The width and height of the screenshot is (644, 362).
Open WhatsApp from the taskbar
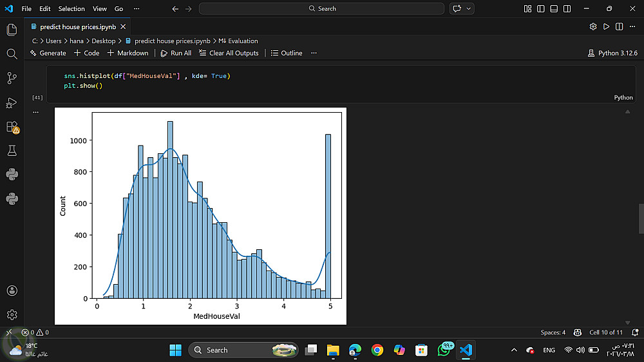pos(444,350)
